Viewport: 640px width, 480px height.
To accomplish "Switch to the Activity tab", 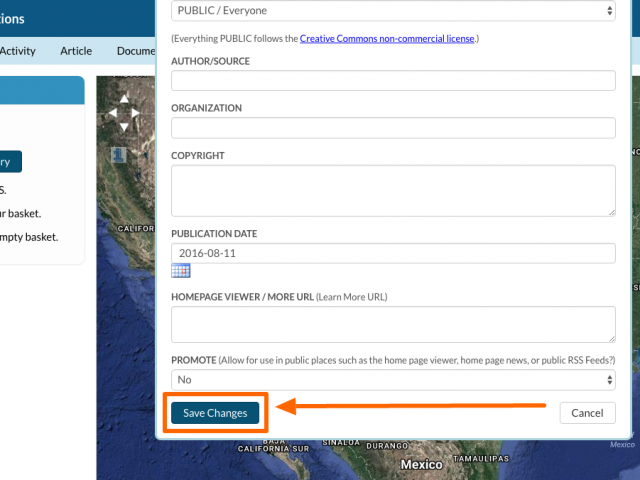I will 18,51.
